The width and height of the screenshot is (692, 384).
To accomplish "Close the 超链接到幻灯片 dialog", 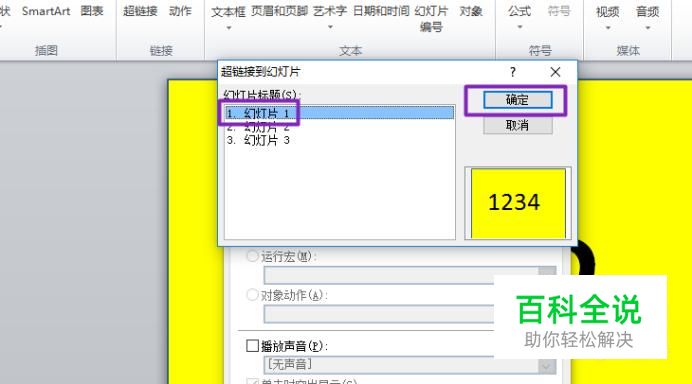I will click(x=555, y=72).
